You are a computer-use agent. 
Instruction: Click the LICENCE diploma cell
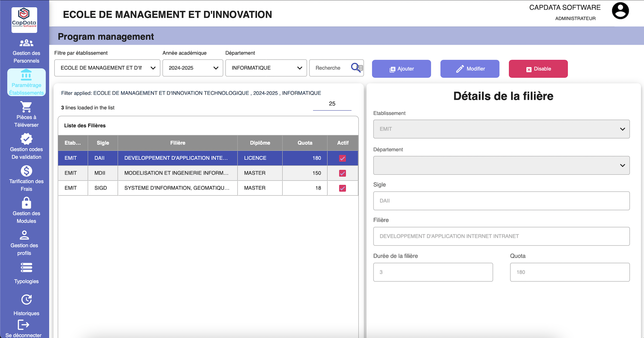[260, 158]
